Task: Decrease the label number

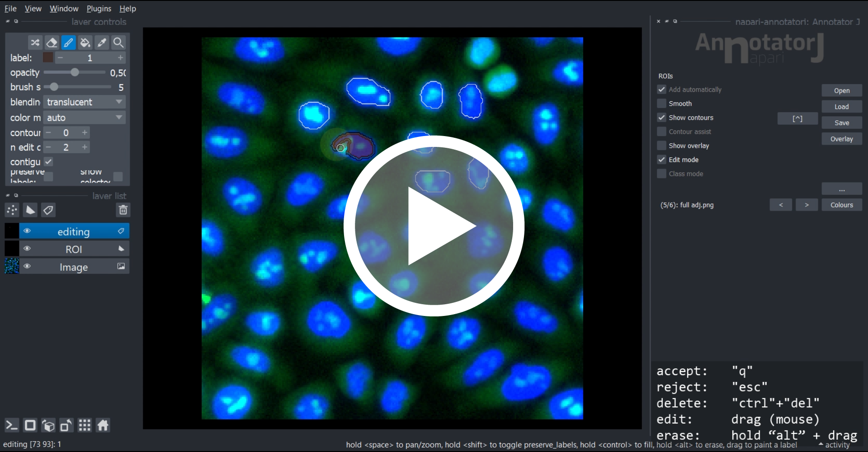Action: tap(60, 58)
